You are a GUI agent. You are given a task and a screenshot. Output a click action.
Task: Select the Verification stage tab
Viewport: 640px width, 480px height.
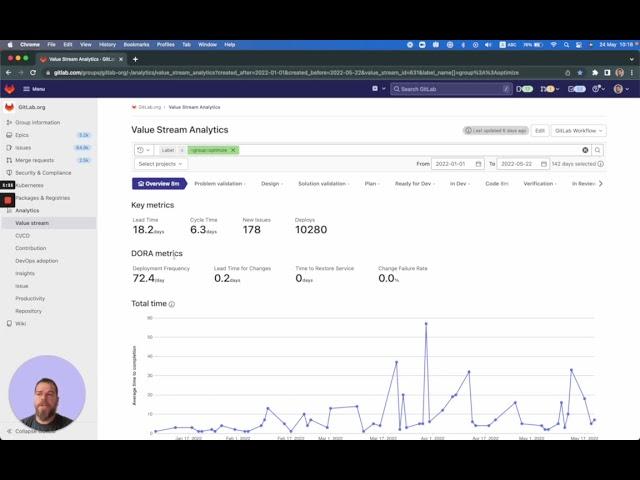click(x=540, y=184)
